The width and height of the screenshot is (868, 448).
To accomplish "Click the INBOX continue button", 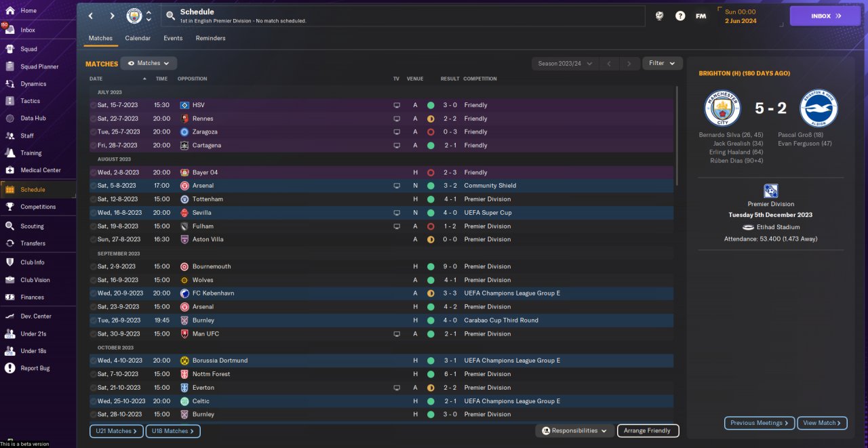I will (825, 16).
